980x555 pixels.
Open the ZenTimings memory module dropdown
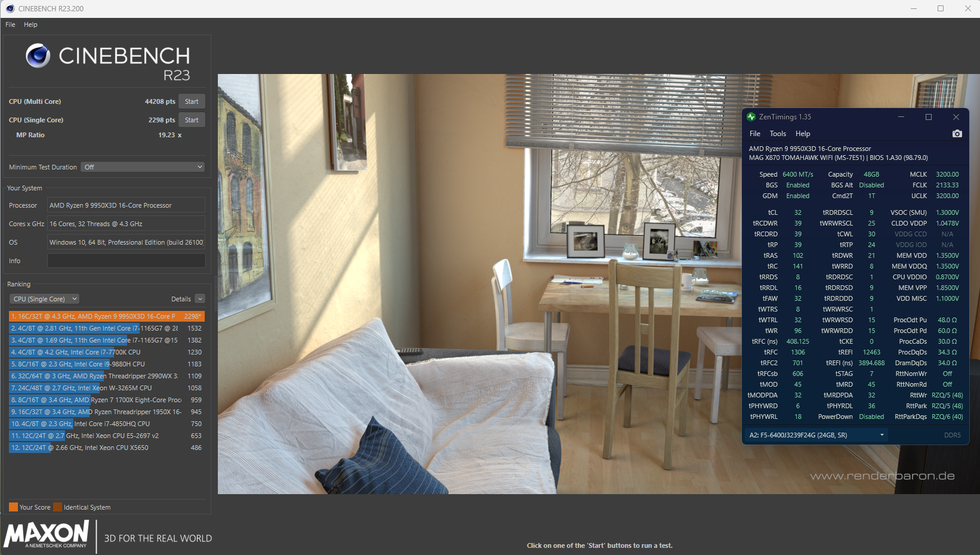pyautogui.click(x=816, y=435)
